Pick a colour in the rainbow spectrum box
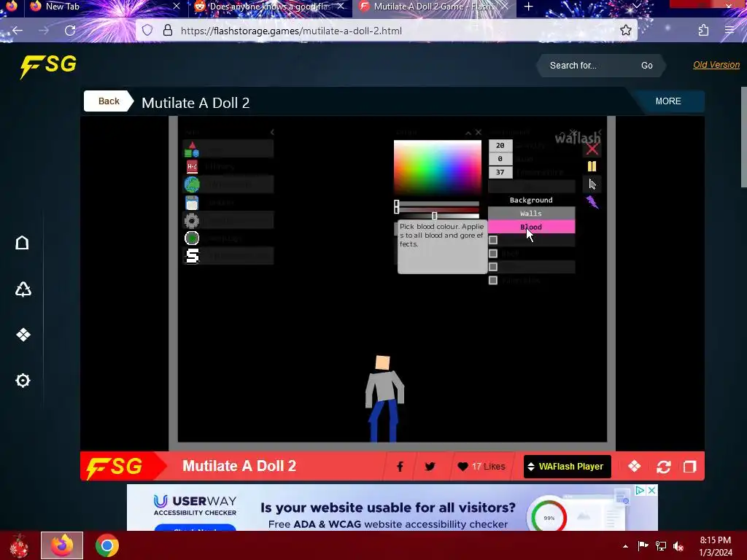The width and height of the screenshot is (747, 560). click(438, 167)
